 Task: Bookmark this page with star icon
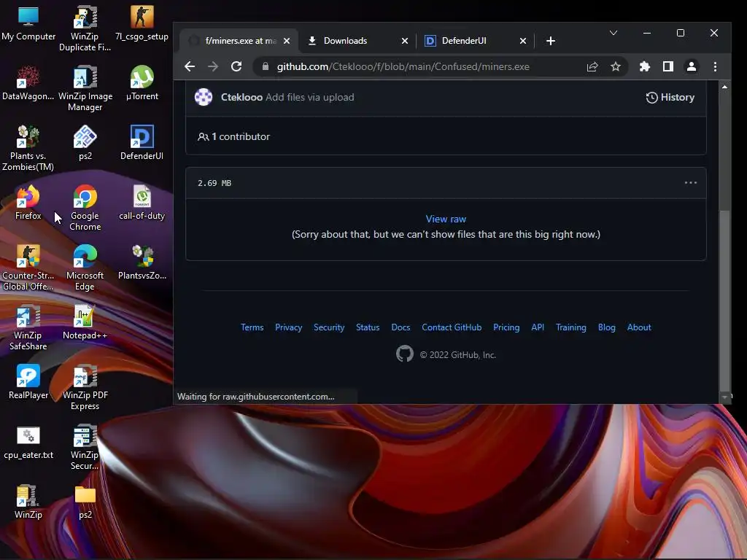click(616, 66)
